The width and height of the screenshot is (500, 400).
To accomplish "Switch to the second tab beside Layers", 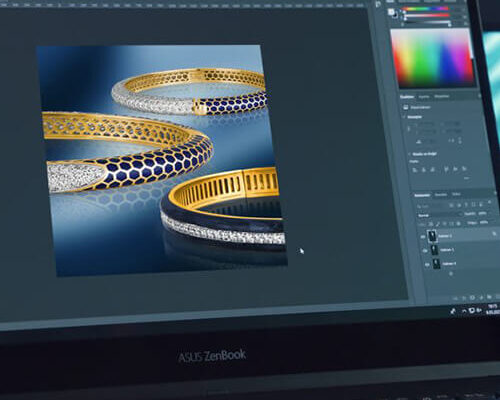I will point(441,194).
